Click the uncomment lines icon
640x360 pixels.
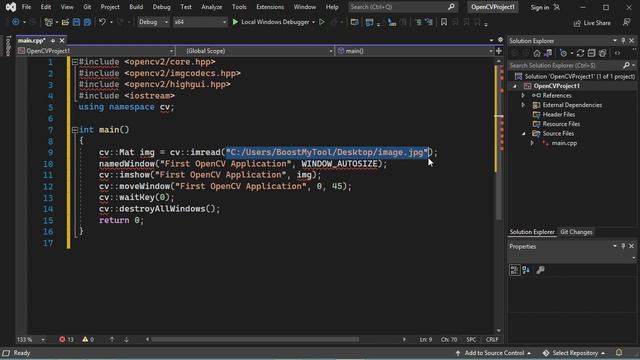point(429,22)
